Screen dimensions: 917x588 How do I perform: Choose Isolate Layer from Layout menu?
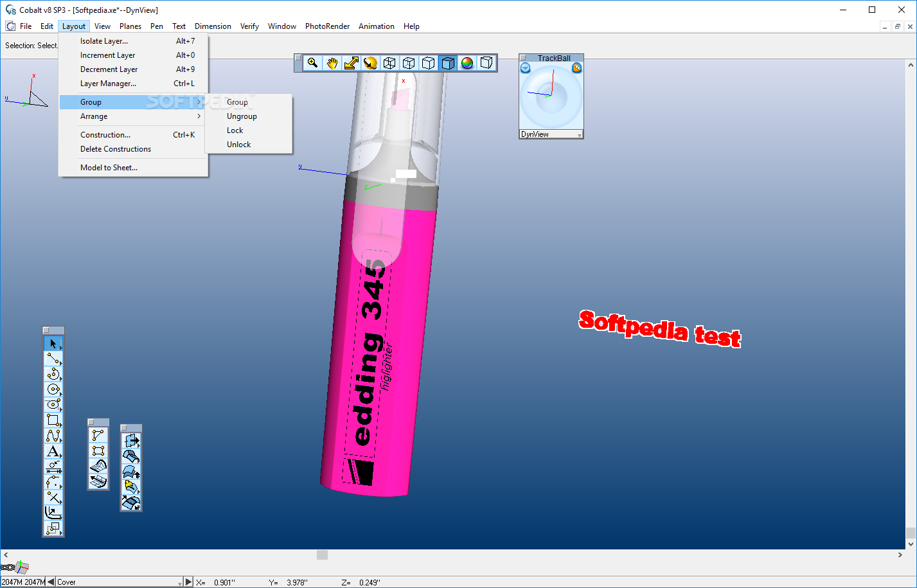click(x=132, y=41)
